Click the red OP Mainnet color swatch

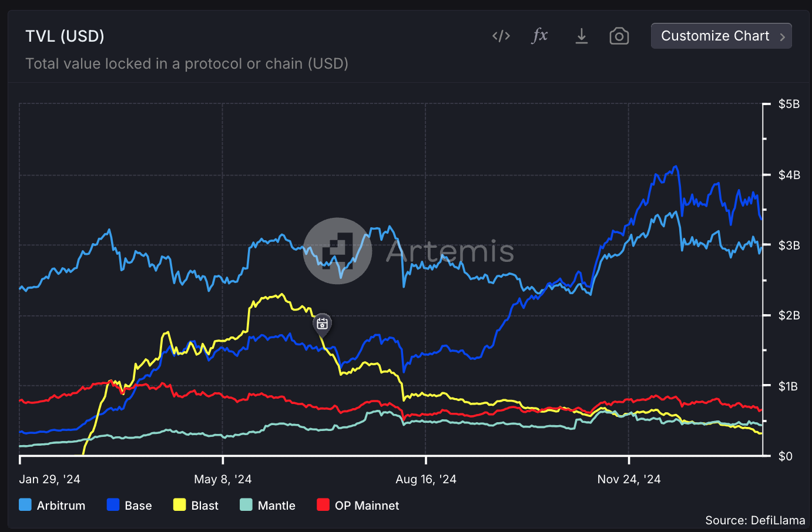click(323, 504)
